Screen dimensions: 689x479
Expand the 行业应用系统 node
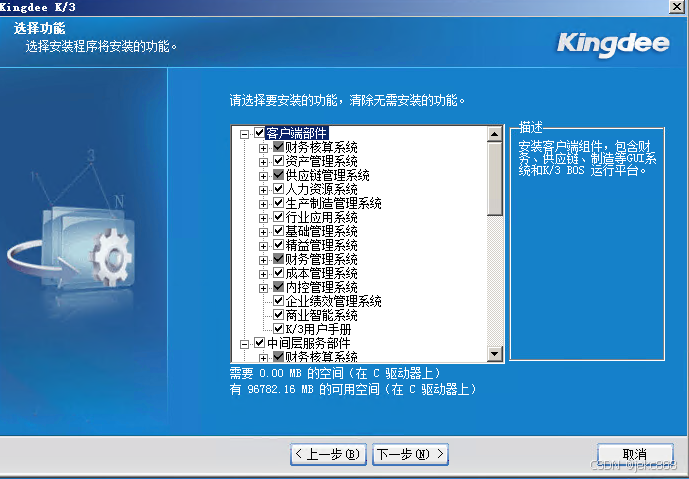click(x=263, y=218)
